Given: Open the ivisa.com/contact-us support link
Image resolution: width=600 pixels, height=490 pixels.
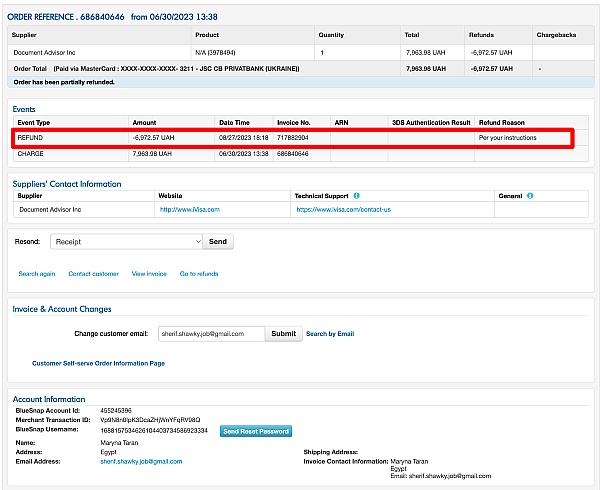Looking at the screenshot, I should tap(340, 210).
